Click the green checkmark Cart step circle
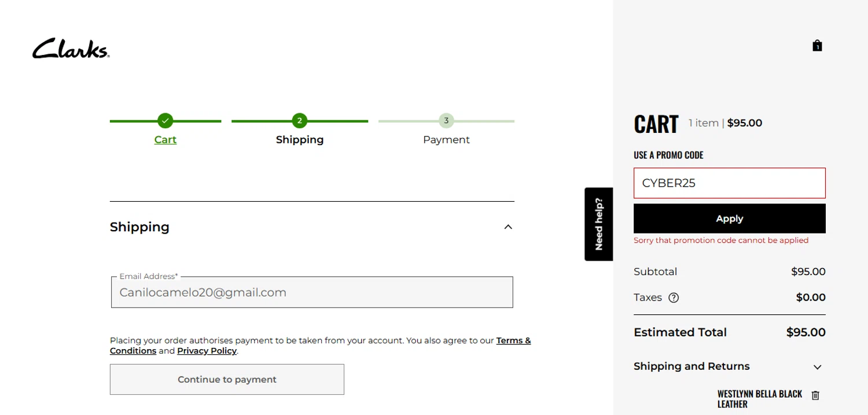The image size is (868, 415). (x=165, y=121)
